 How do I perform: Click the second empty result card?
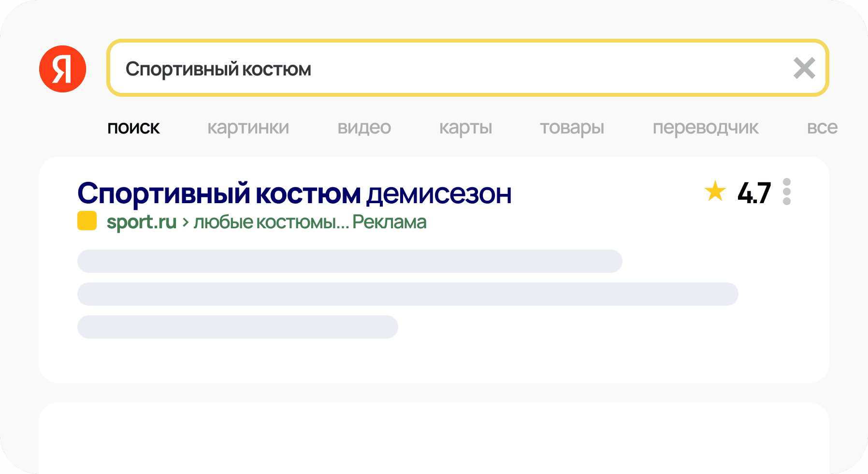pyautogui.click(x=434, y=438)
